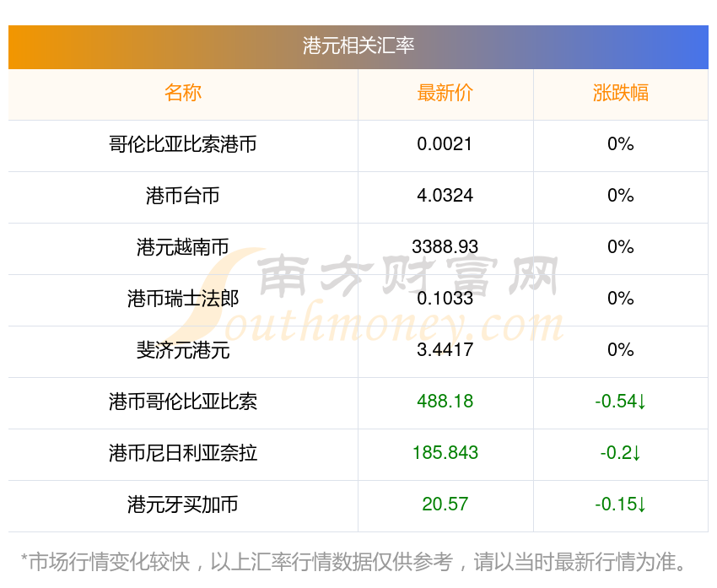This screenshot has width=717, height=588.
Task: Click the green price 20.57
Action: click(x=445, y=504)
